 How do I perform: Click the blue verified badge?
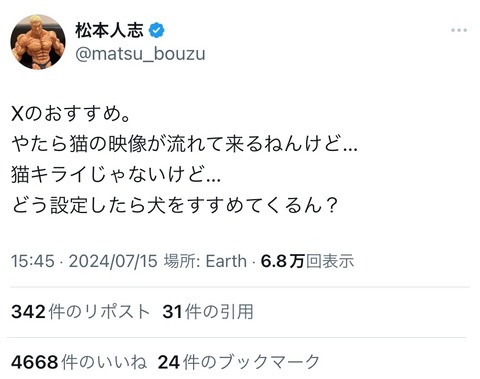click(156, 31)
